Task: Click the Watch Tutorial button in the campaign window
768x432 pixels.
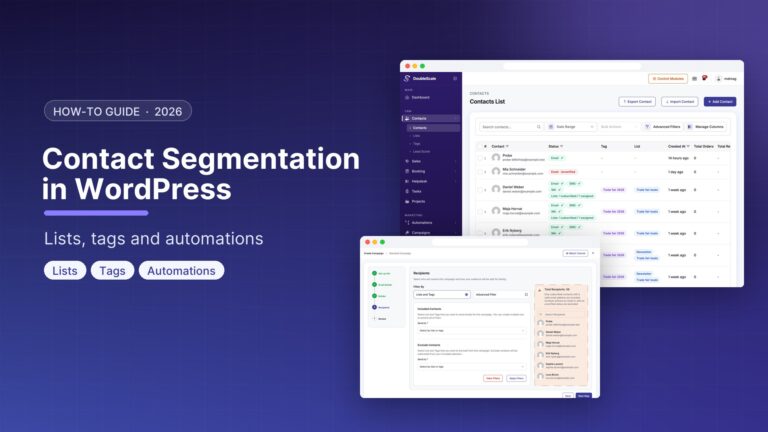Action: 575,253
